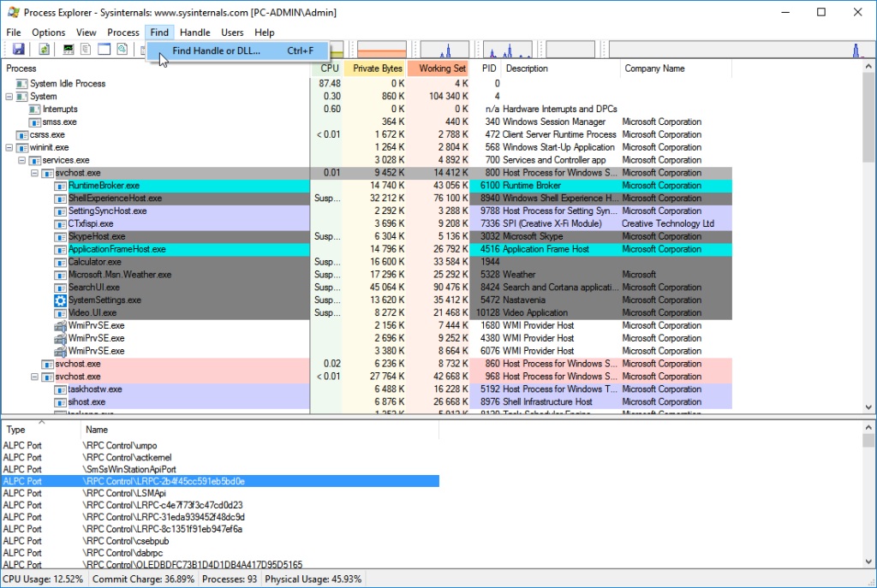
Task: Collapse the services.exe tree node
Action: [x=22, y=160]
